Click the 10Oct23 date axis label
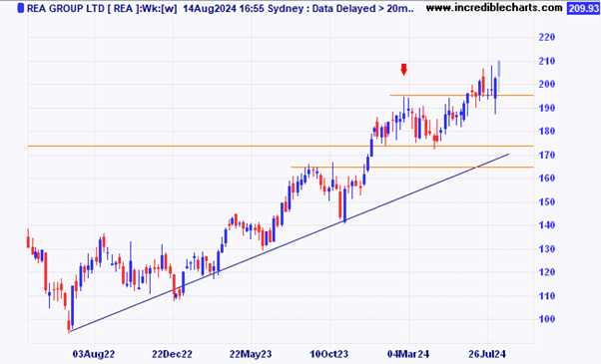The image size is (601, 364). 329,354
